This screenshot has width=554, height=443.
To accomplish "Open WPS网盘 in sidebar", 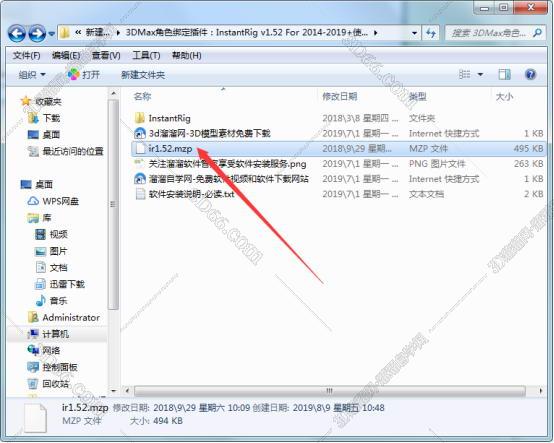I will [53, 201].
